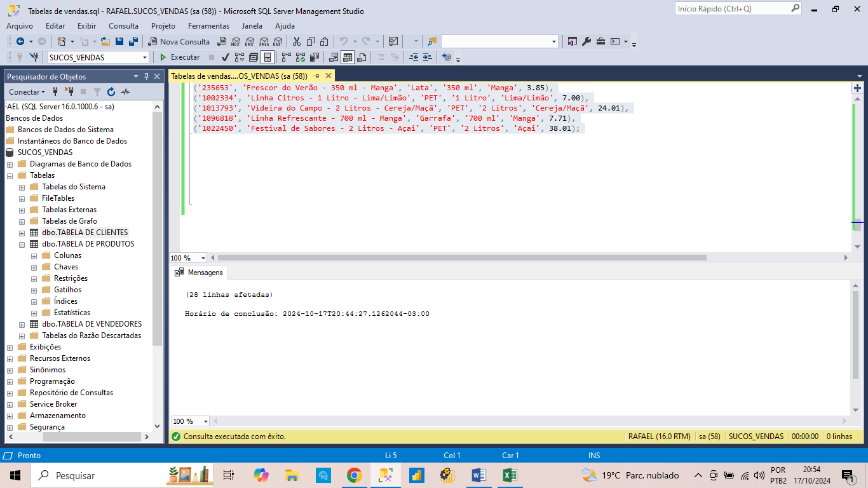Open a DAX query via the DAX icon
This screenshot has width=868, height=488.
(x=278, y=41)
